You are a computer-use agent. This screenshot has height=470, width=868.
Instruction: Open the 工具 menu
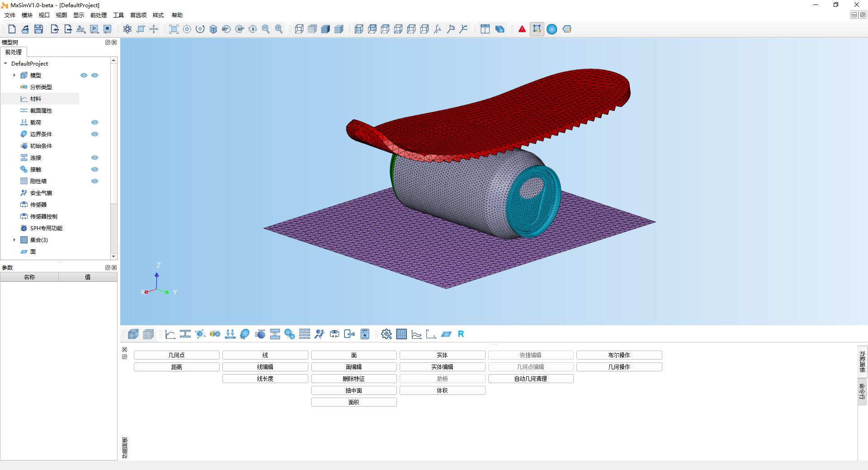(118, 15)
